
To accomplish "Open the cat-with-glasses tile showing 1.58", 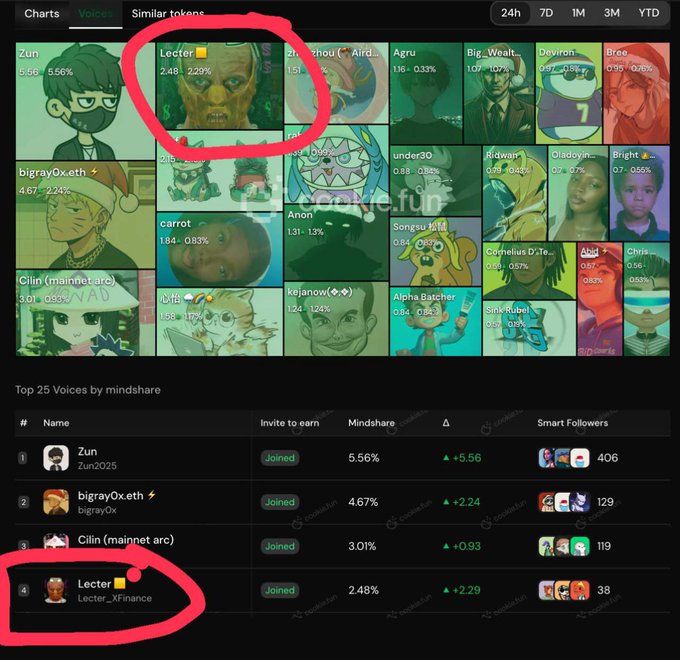I will [220, 322].
